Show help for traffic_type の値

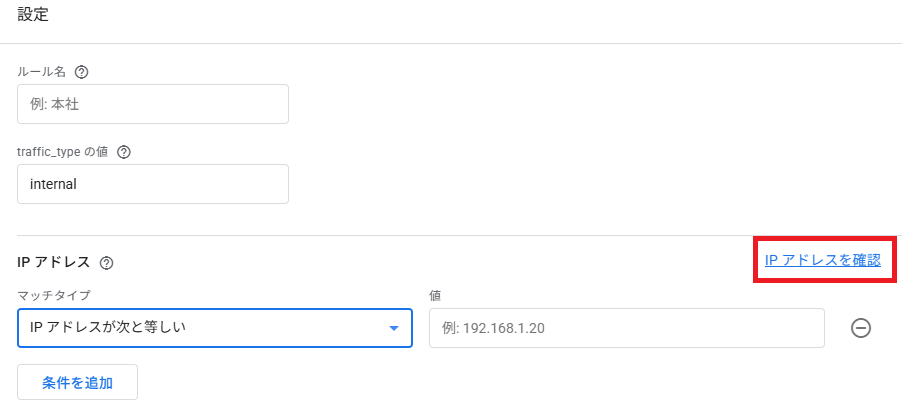coord(124,152)
